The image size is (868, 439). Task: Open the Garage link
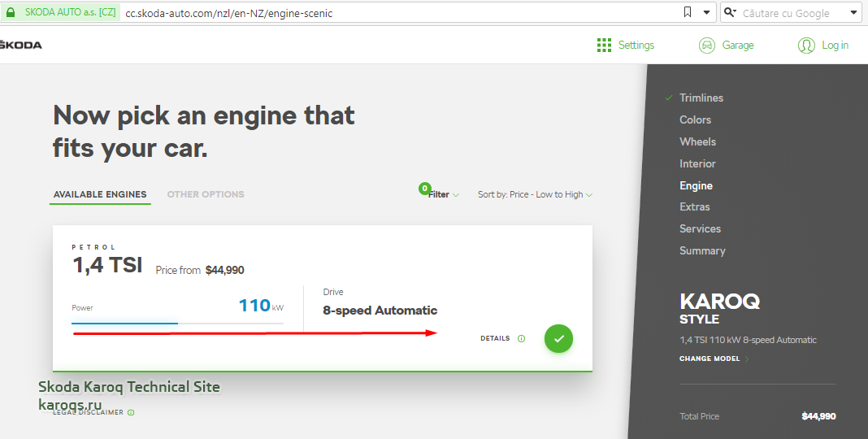(738, 46)
